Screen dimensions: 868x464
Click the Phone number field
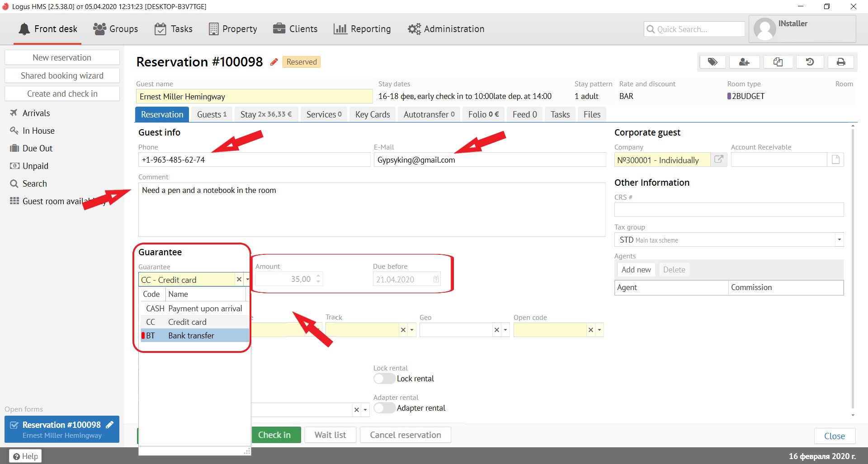point(254,159)
